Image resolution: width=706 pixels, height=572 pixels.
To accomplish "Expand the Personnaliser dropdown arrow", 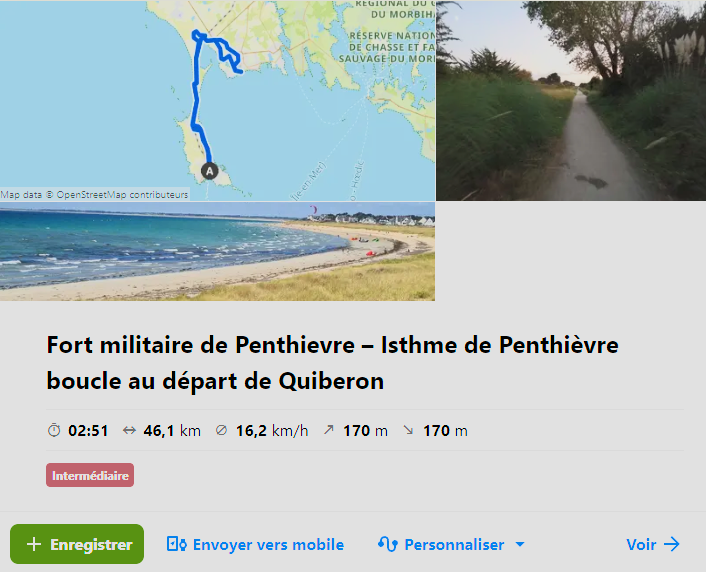I will pyautogui.click(x=520, y=544).
